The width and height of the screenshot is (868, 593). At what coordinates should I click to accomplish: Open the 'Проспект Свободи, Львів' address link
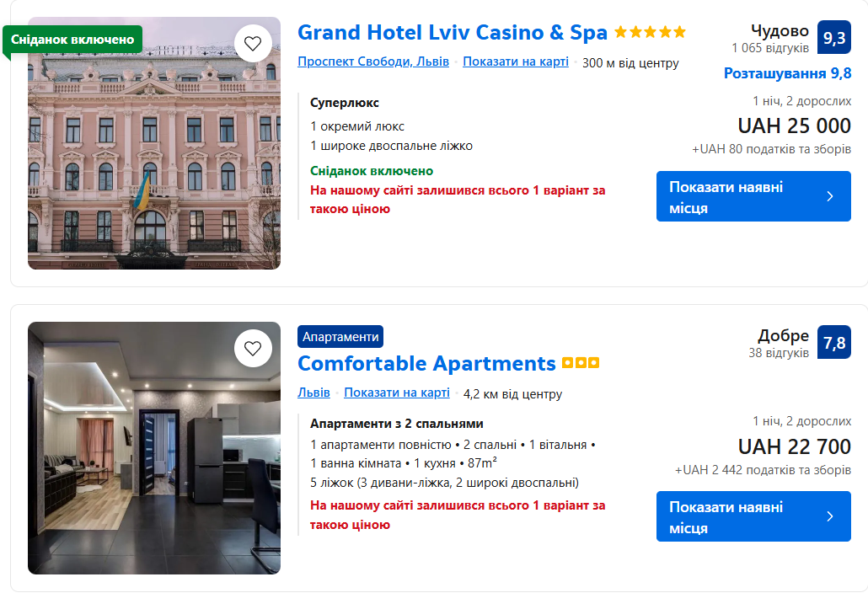(373, 61)
